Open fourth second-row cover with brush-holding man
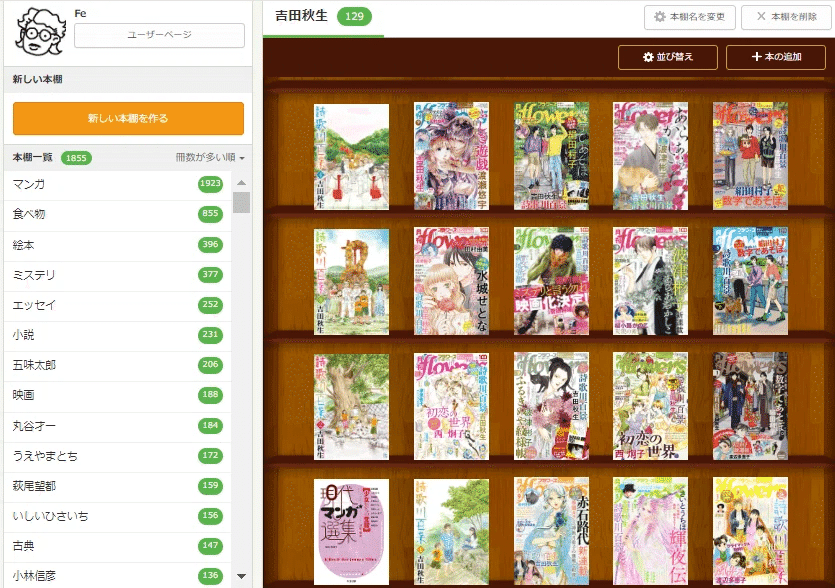This screenshot has height=588, width=835. click(x=650, y=281)
